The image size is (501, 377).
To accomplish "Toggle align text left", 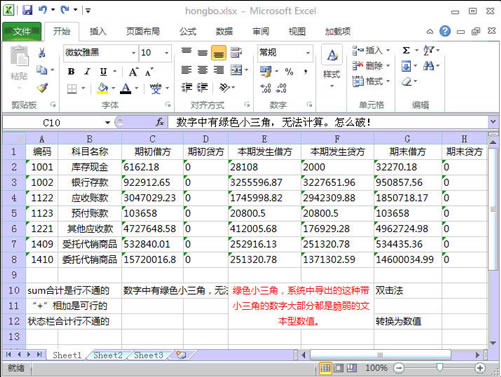I will [186, 70].
